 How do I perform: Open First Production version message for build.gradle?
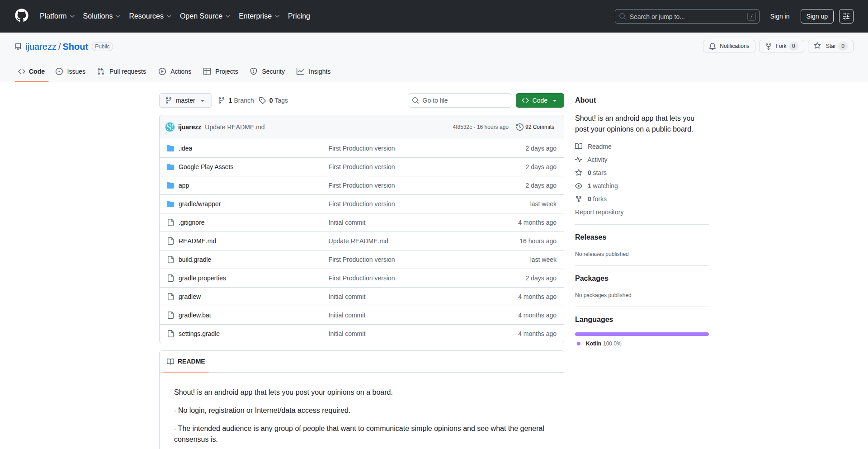click(x=362, y=260)
